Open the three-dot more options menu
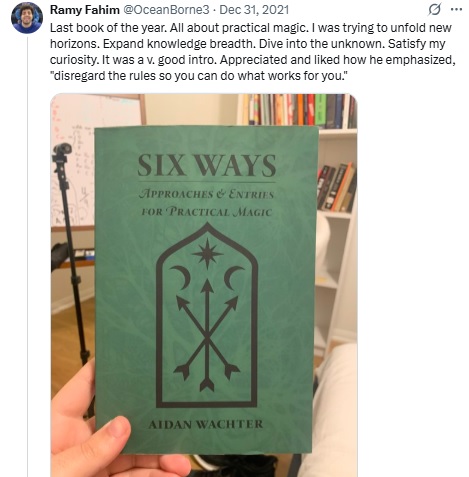469x477 pixels. pos(456,10)
